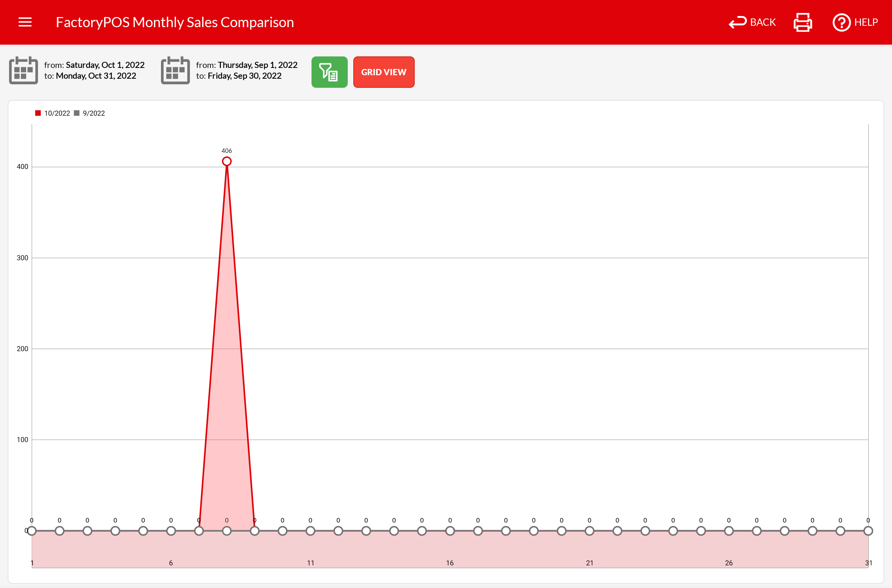Click the HELP text link
The height and width of the screenshot is (588, 892).
coord(866,23)
